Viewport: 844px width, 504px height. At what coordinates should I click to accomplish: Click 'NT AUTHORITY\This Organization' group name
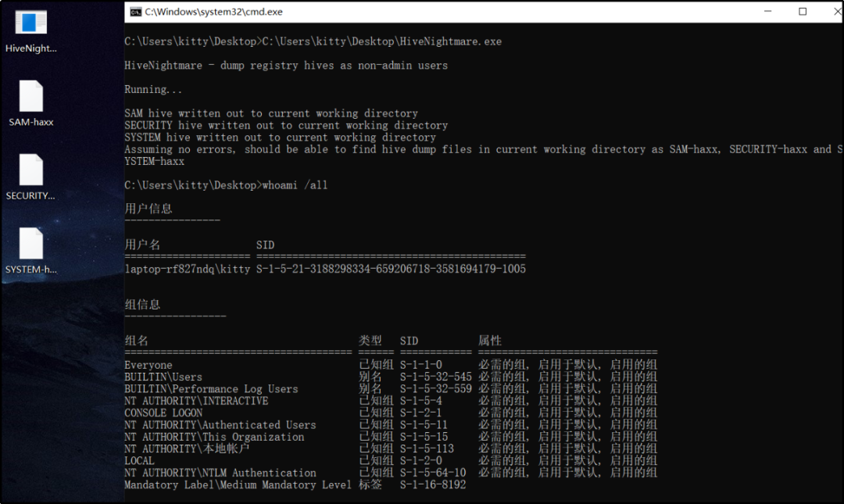(x=215, y=437)
